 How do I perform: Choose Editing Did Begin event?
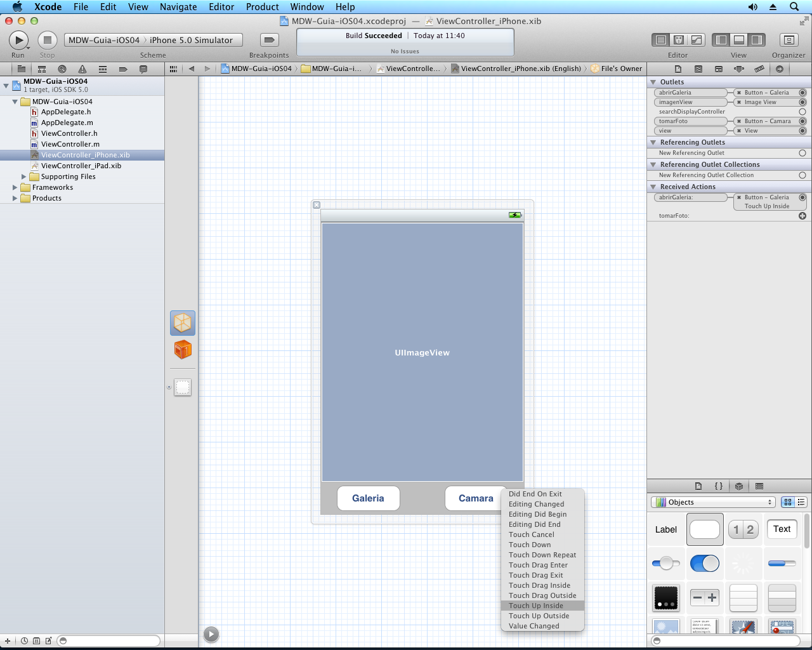(x=542, y=514)
